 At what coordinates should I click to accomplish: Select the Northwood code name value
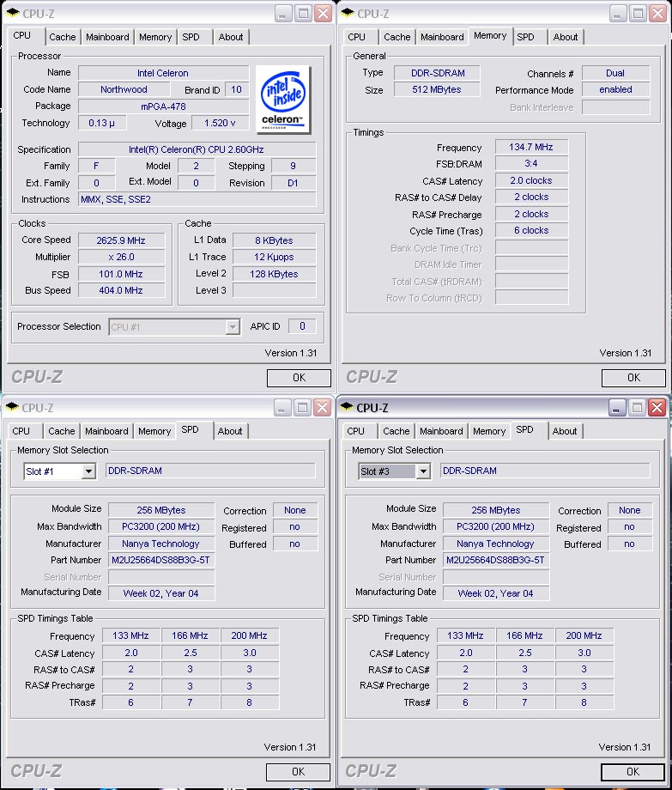(x=124, y=89)
